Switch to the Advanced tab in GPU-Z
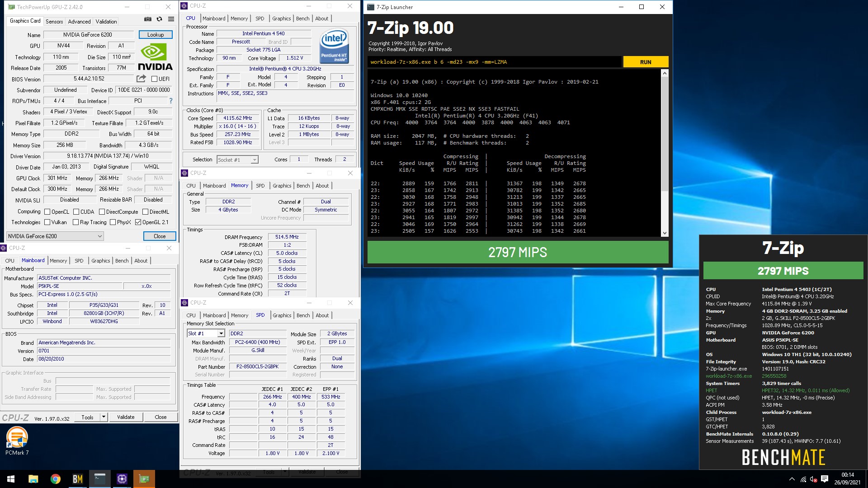868x488 pixels. [79, 21]
